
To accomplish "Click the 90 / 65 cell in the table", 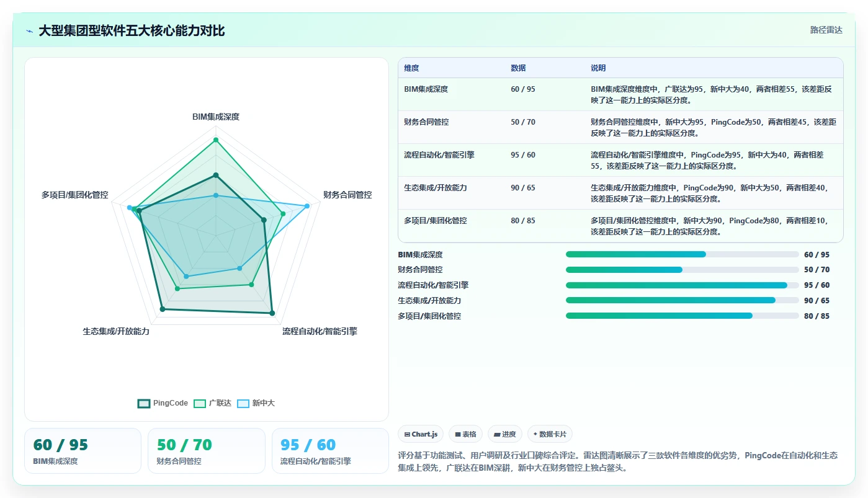I will pos(523,188).
